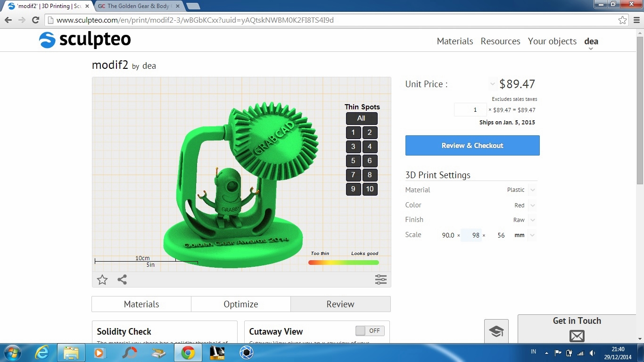Switch to the Review tab

(340, 304)
